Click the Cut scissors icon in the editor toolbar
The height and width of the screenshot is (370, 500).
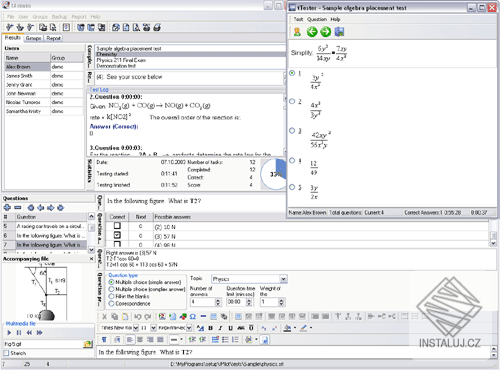click(x=104, y=317)
